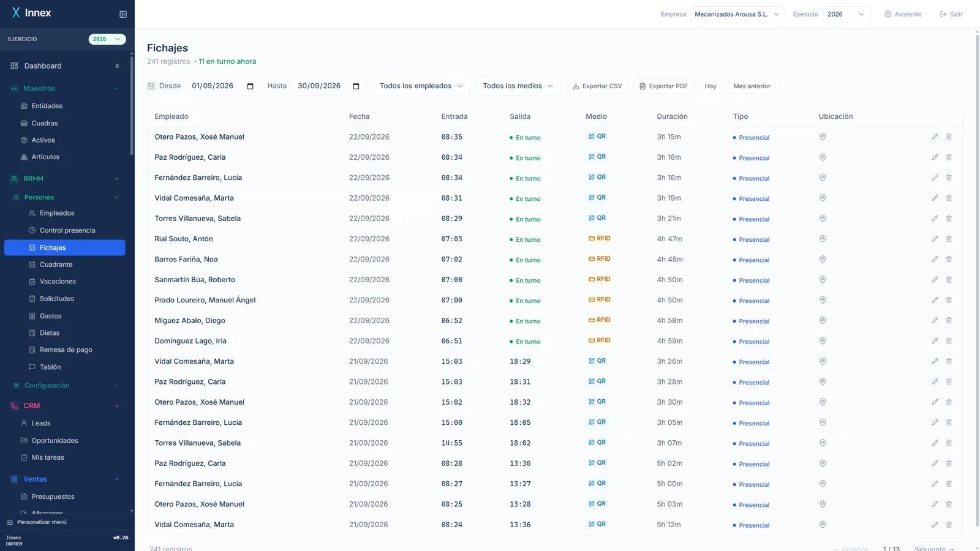Edit the Miguez Abalo, Diego record
Screen dimensions: 980x551
935,321
